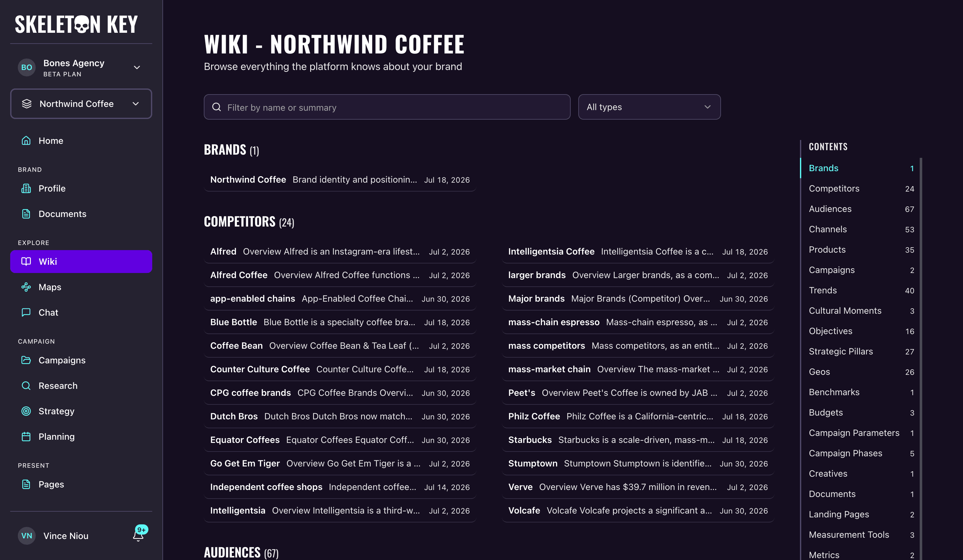Select Maps in Explore section

[81, 287]
